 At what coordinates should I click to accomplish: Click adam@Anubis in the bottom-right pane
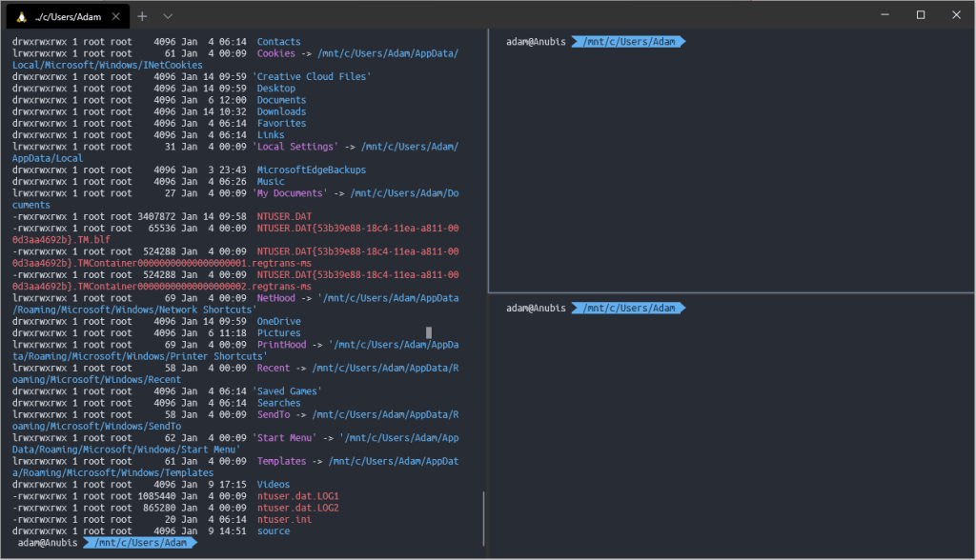(x=536, y=308)
